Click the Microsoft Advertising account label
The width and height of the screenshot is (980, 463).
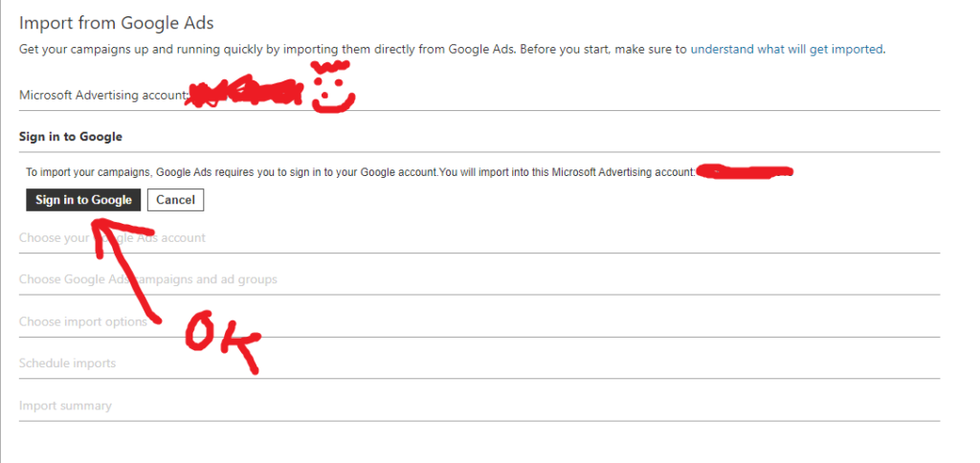(103, 95)
